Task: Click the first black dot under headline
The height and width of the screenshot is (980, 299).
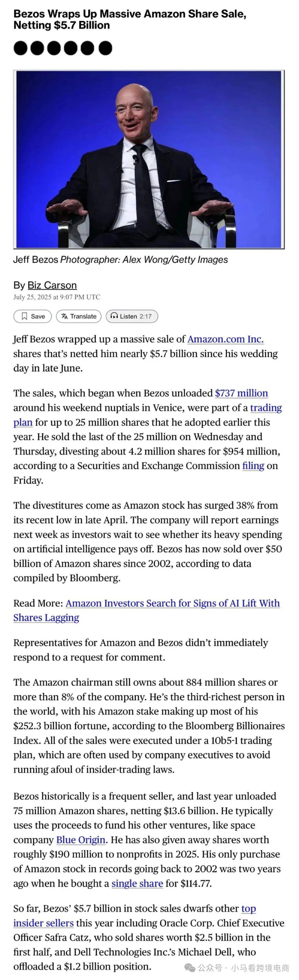Action: 20,48
